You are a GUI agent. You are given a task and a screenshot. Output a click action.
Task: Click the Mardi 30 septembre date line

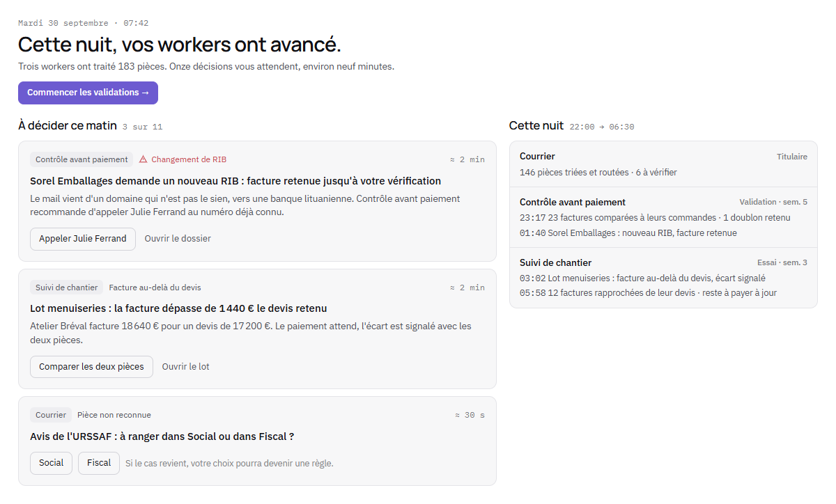(83, 23)
